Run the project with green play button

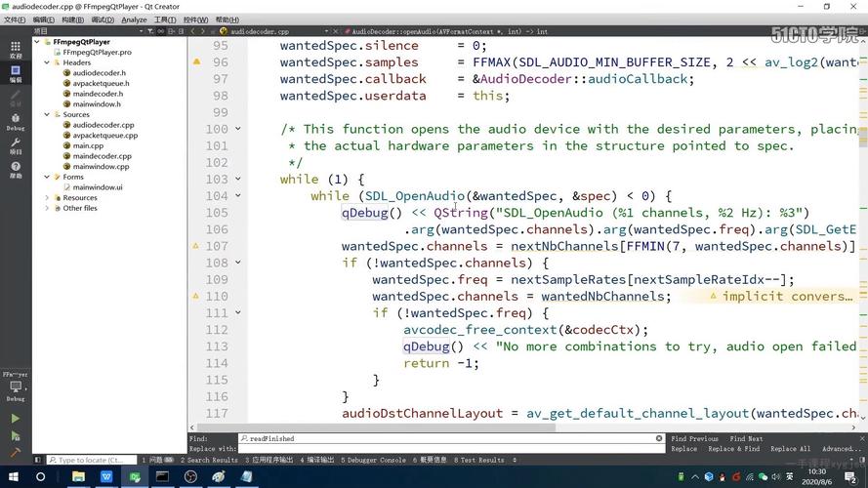[x=15, y=418]
